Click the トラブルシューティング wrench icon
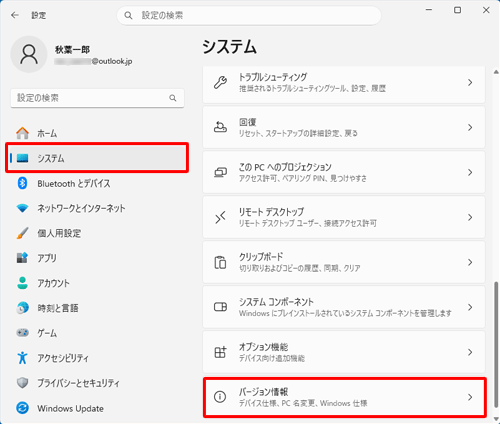 [x=220, y=82]
